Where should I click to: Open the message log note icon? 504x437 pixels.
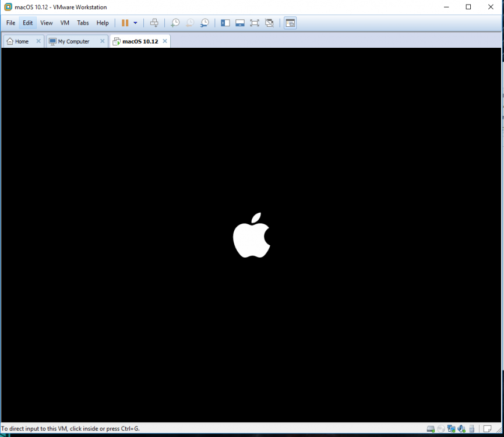(x=487, y=429)
